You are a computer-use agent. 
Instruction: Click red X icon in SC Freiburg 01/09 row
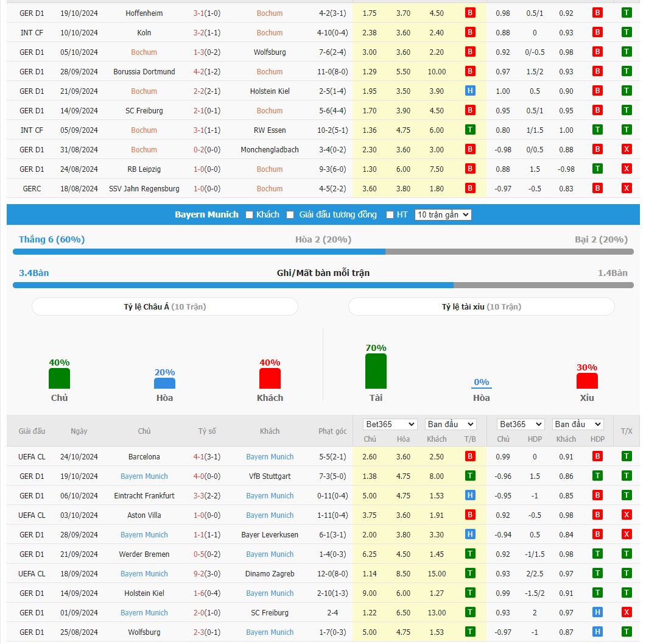[627, 612]
